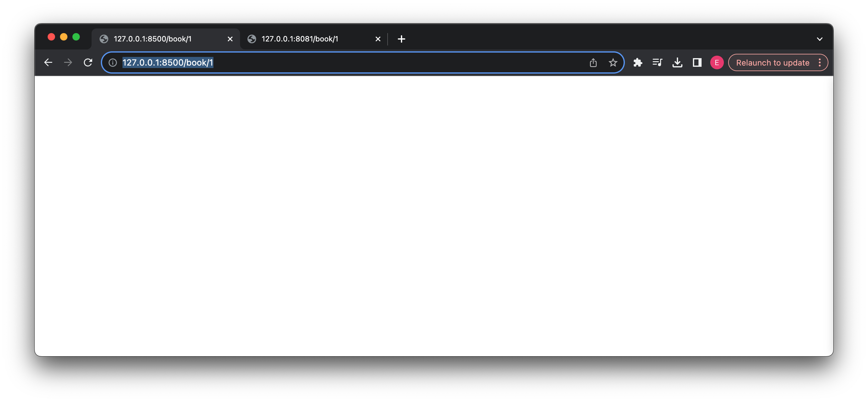Expand options next to Relaunch to update

point(820,62)
